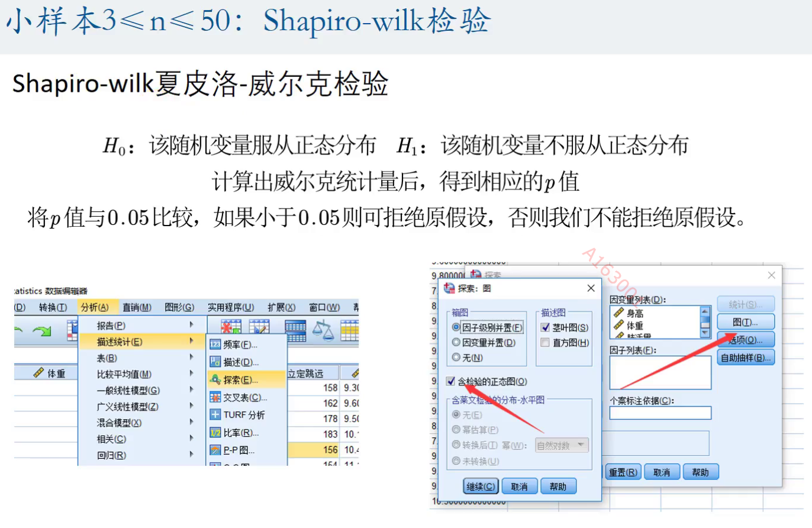Open the 分析(A) menu

(95, 307)
